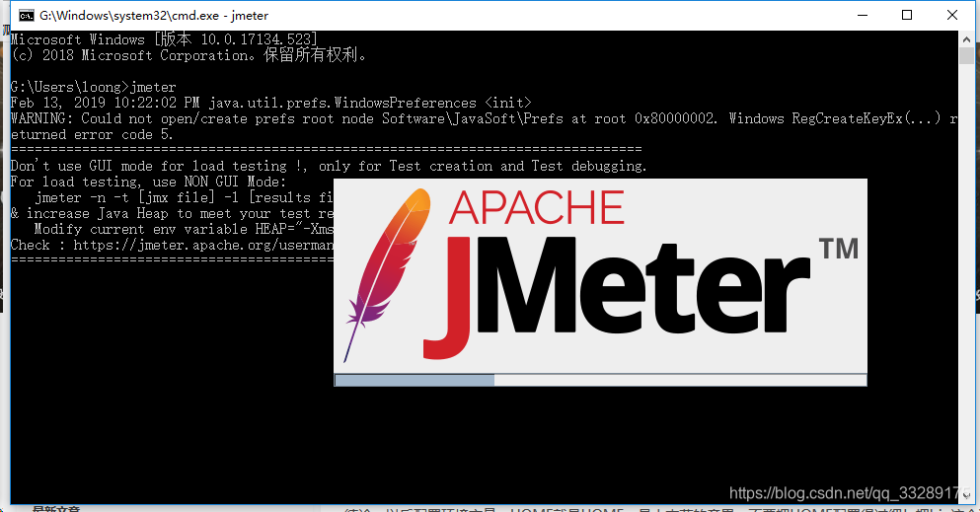The width and height of the screenshot is (980, 512).
Task: Click the 'eturned error code 5.' line
Action: tap(91, 134)
